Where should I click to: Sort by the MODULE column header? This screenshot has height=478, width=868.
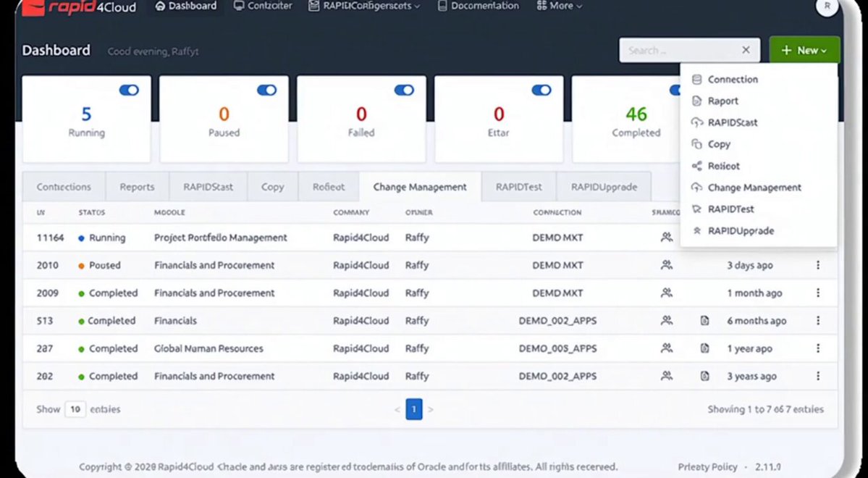point(169,212)
